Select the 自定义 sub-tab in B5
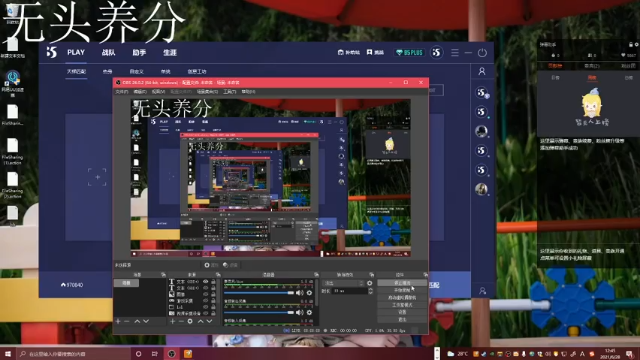This screenshot has height=360, width=640. pyautogui.click(x=137, y=71)
